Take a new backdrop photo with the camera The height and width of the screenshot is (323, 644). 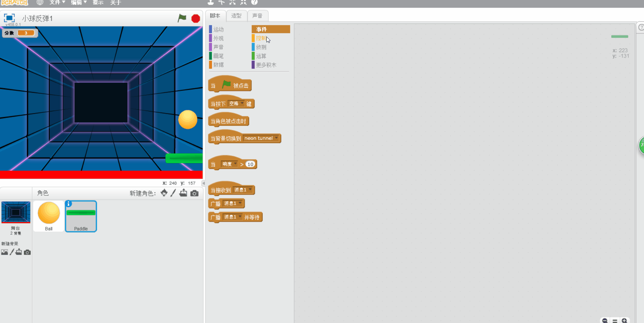[x=27, y=252]
